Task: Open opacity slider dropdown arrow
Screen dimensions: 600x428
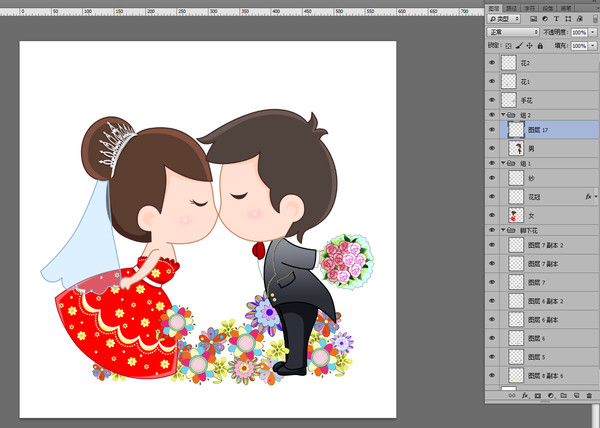Action: tap(593, 33)
